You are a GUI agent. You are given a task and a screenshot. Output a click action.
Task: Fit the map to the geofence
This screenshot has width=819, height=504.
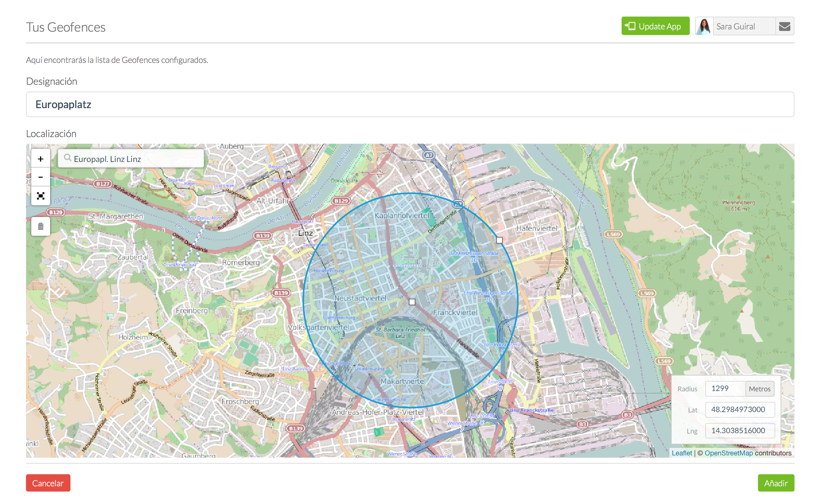(x=41, y=196)
